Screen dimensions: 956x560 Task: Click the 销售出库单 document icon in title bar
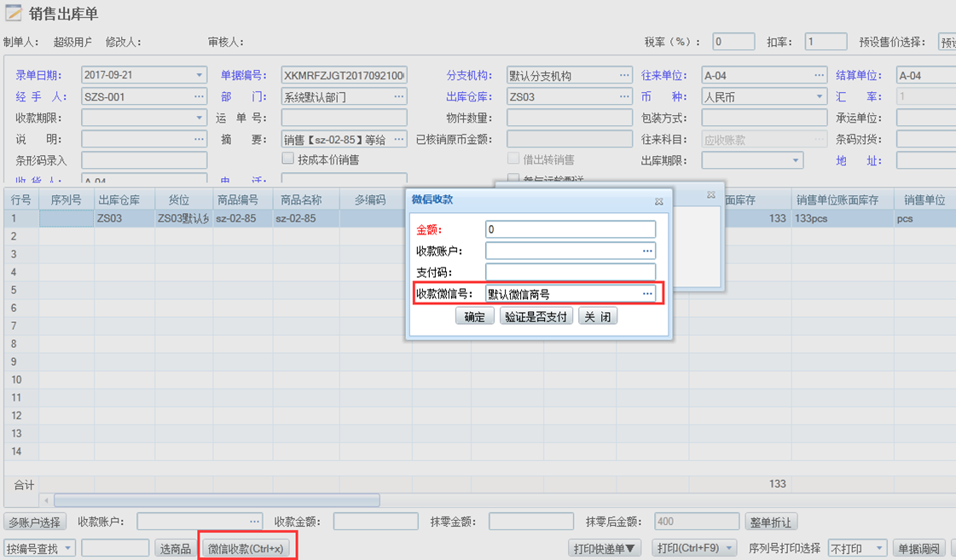[15, 13]
